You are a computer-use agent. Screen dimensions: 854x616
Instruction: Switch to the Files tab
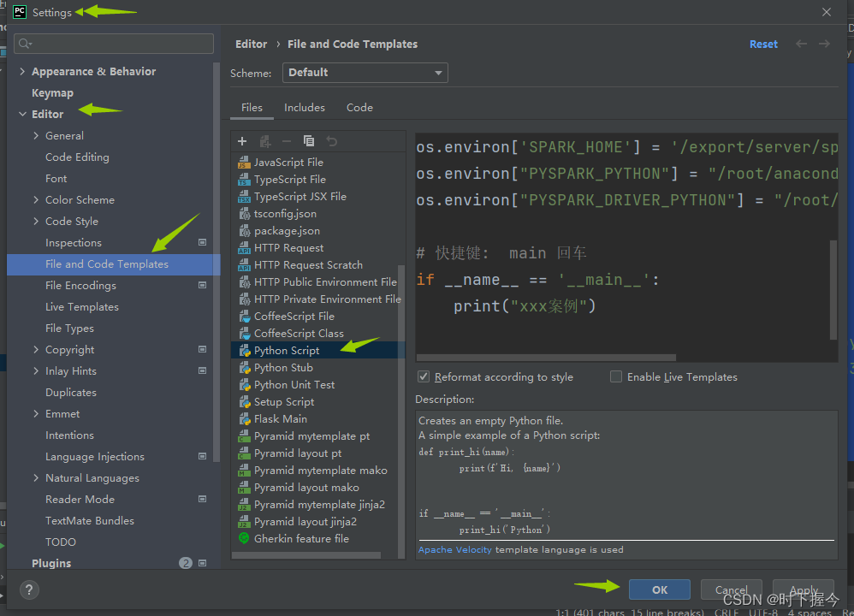(252, 107)
